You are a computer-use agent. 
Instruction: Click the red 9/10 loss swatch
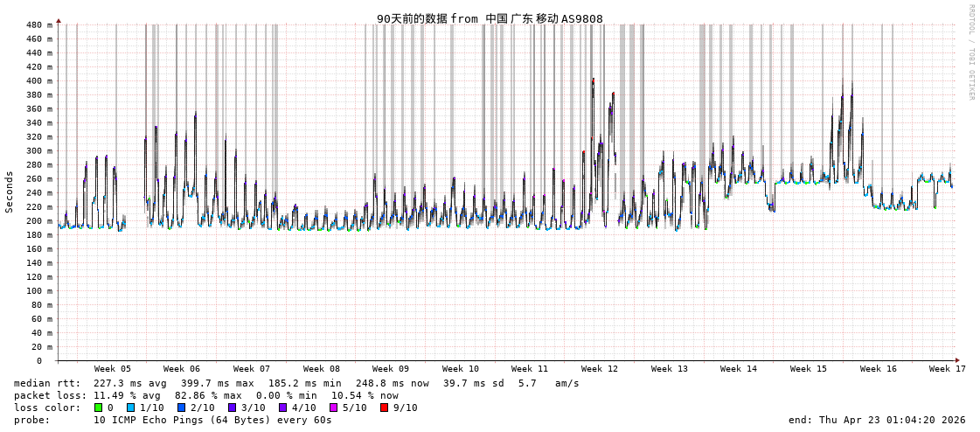[384, 408]
